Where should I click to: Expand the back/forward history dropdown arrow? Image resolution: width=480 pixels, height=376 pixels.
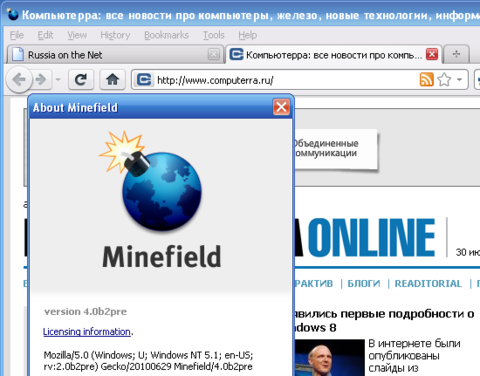[58, 80]
